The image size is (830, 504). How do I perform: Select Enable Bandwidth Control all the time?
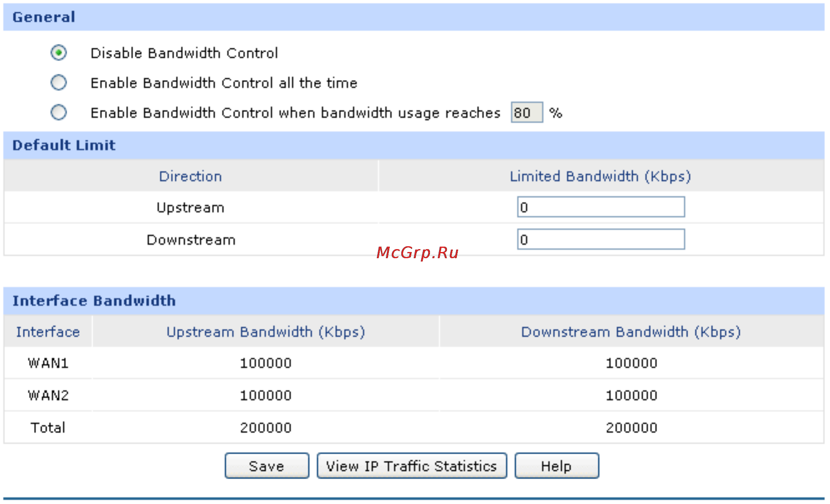tap(58, 82)
